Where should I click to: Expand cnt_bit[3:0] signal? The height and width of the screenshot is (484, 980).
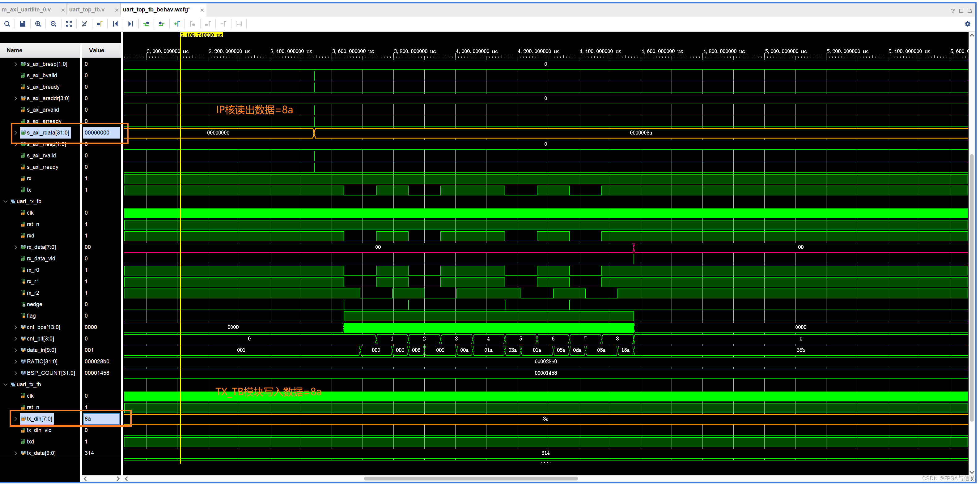tap(15, 339)
